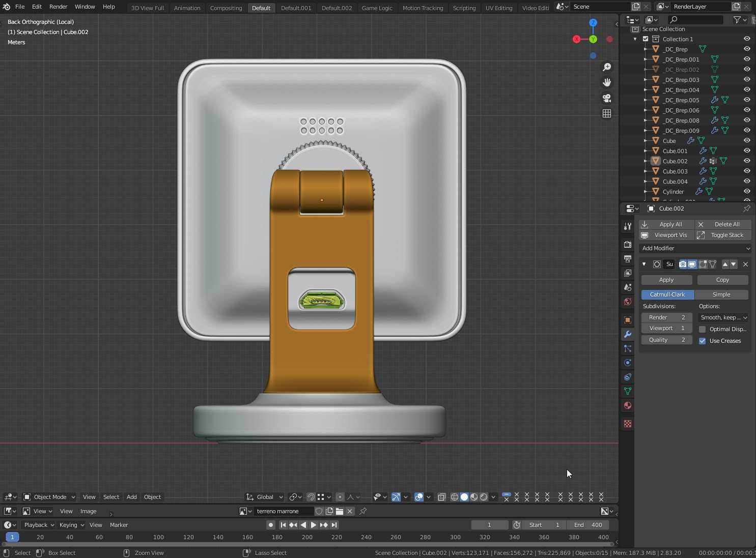
Task: Open the Texture properties checker tab
Action: 628,424
